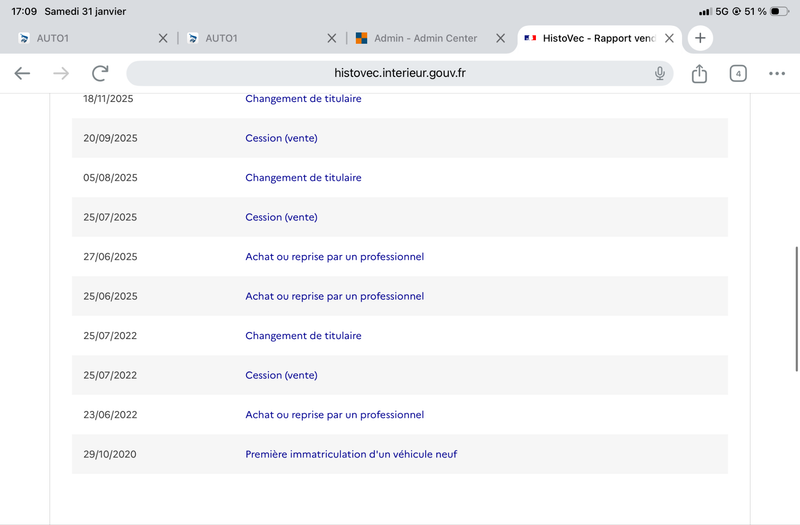Viewport: 800px width, 525px height.
Task: Switch to the second AUTO1 tab
Action: pyautogui.click(x=250, y=38)
